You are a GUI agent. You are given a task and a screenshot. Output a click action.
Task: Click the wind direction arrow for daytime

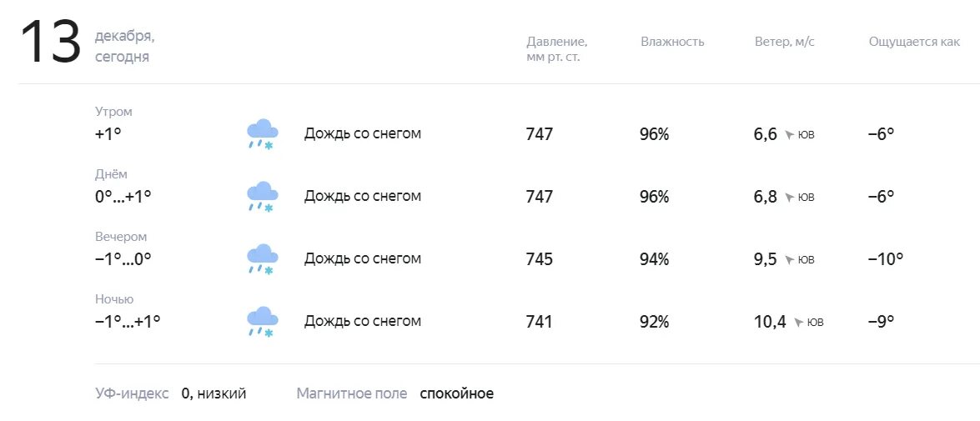click(789, 198)
